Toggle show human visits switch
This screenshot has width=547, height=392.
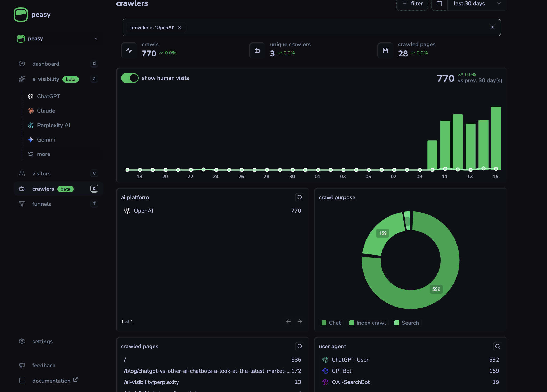point(130,78)
